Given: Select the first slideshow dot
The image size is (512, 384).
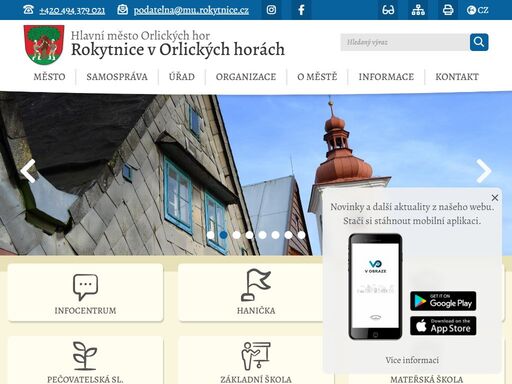Looking at the screenshot, I should 211,235.
